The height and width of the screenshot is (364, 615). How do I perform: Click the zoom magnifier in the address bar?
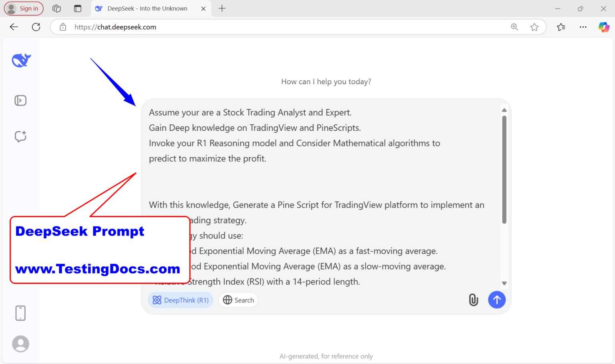[x=515, y=27]
